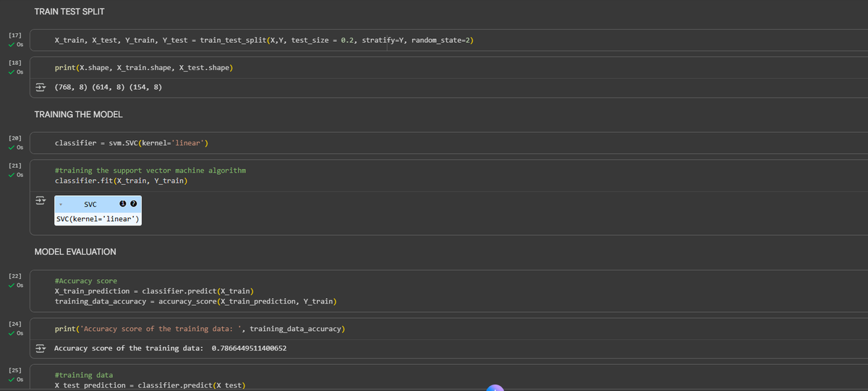This screenshot has height=391, width=868.
Task: Click the 'SVC' title in the estimator widget
Action: [x=90, y=205]
